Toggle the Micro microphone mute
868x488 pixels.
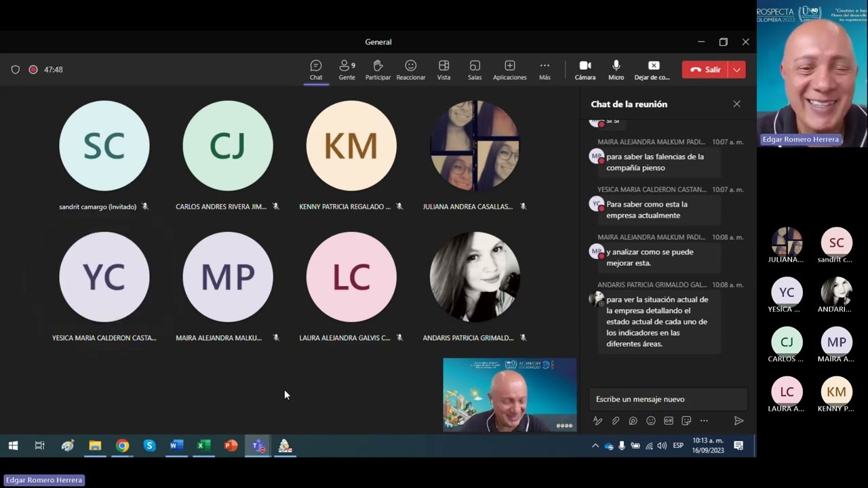click(x=616, y=70)
